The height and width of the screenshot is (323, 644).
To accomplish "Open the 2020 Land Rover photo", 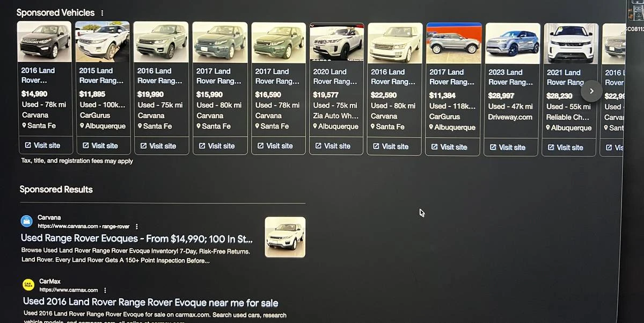I will [336, 43].
